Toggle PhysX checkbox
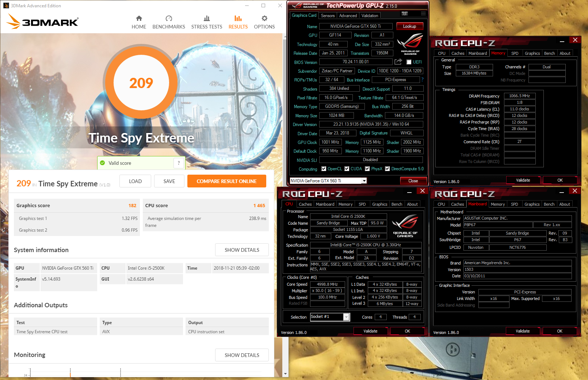 coord(367,169)
